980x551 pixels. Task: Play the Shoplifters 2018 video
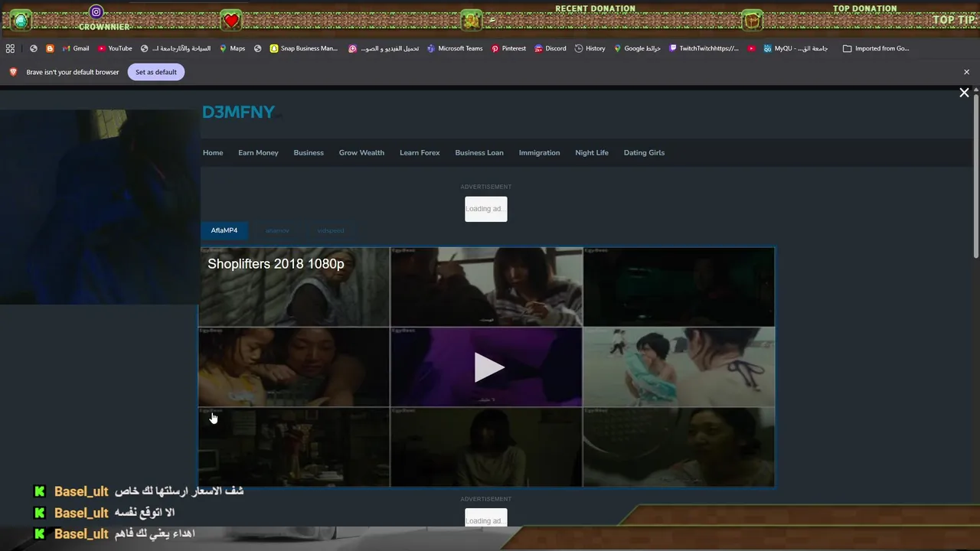point(488,367)
